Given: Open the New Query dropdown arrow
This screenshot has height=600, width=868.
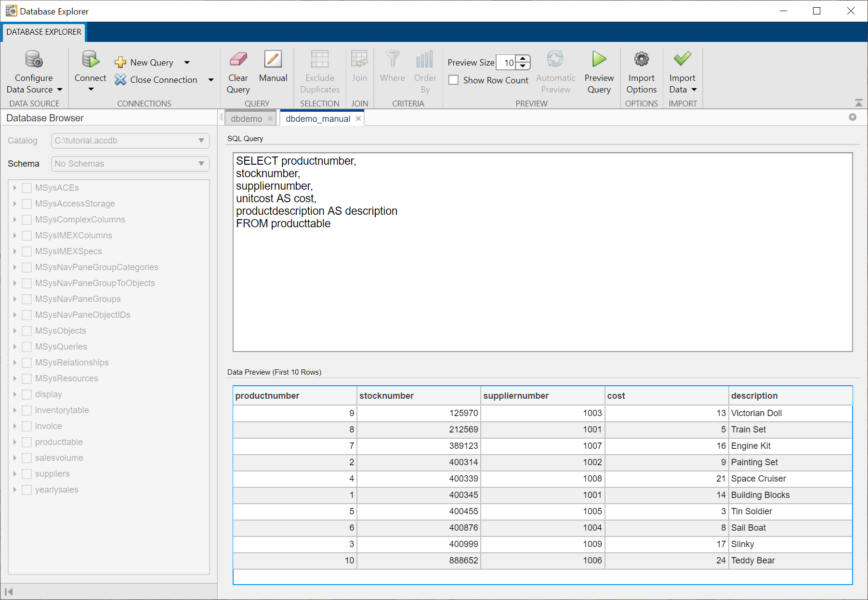Looking at the screenshot, I should coord(187,63).
